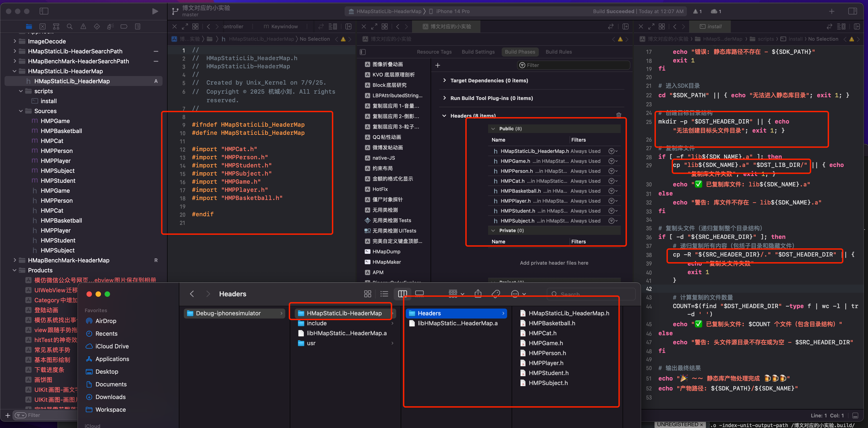Click the Finder share icon
Viewport: 868px width, 428px height.
pos(478,294)
